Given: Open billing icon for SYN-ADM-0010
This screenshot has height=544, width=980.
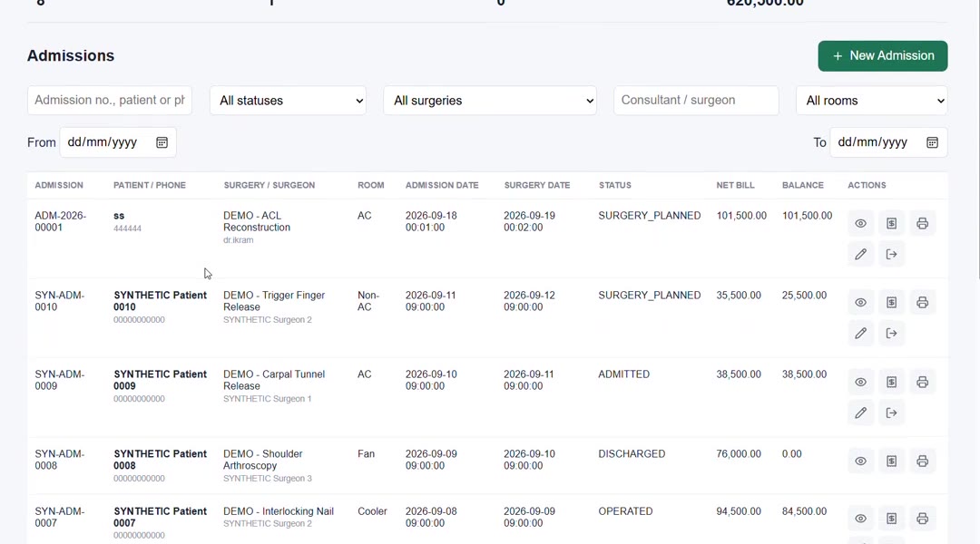Looking at the screenshot, I should (x=891, y=303).
